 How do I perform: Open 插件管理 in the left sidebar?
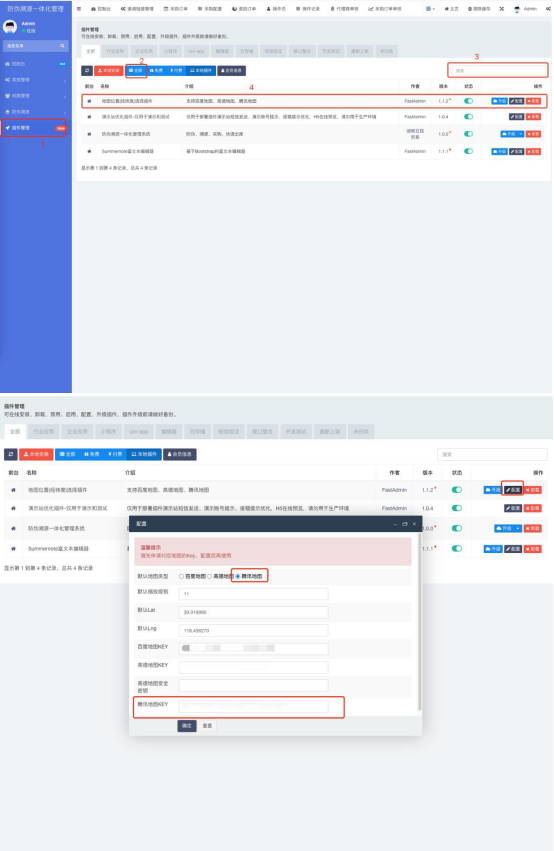click(x=35, y=128)
